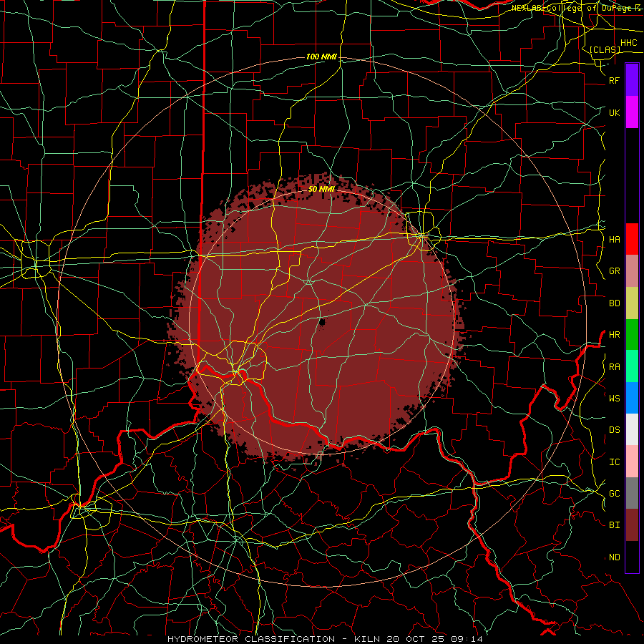
Task: Click the IC legend label
Action: coord(615,462)
